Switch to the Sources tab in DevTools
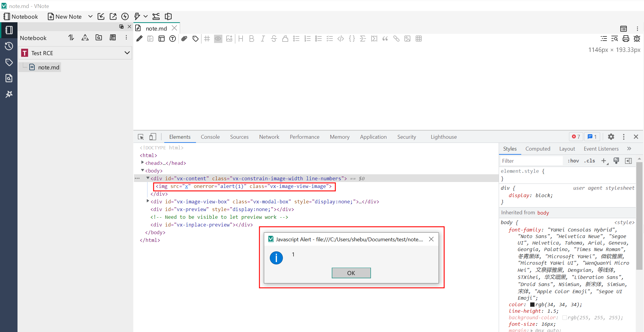The width and height of the screenshot is (644, 332). [x=239, y=137]
